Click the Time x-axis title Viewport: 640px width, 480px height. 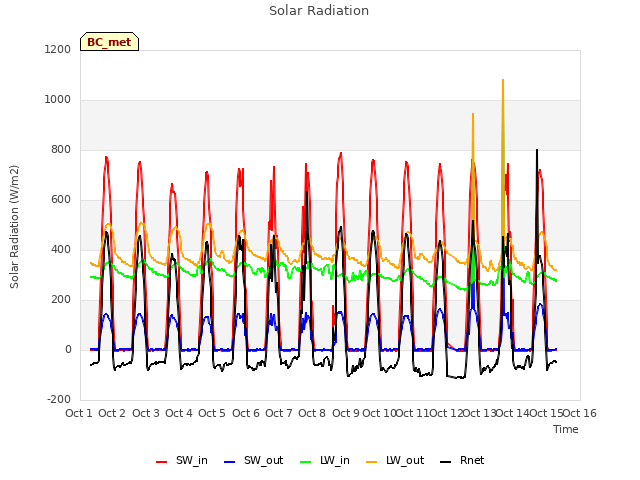[x=566, y=429]
